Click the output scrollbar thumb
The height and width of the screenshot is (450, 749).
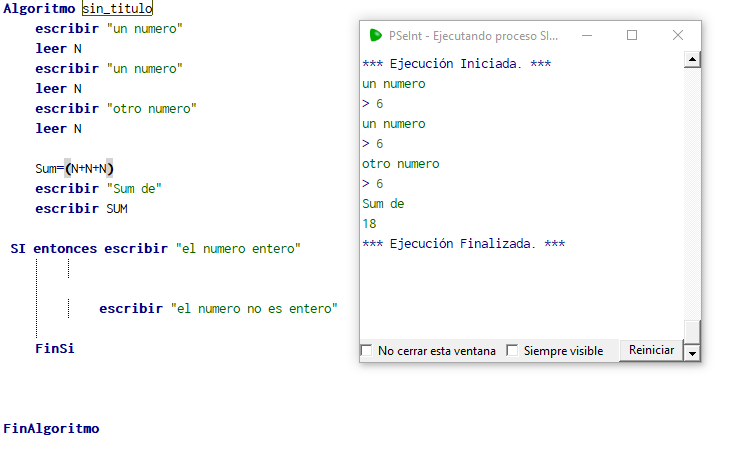692,331
